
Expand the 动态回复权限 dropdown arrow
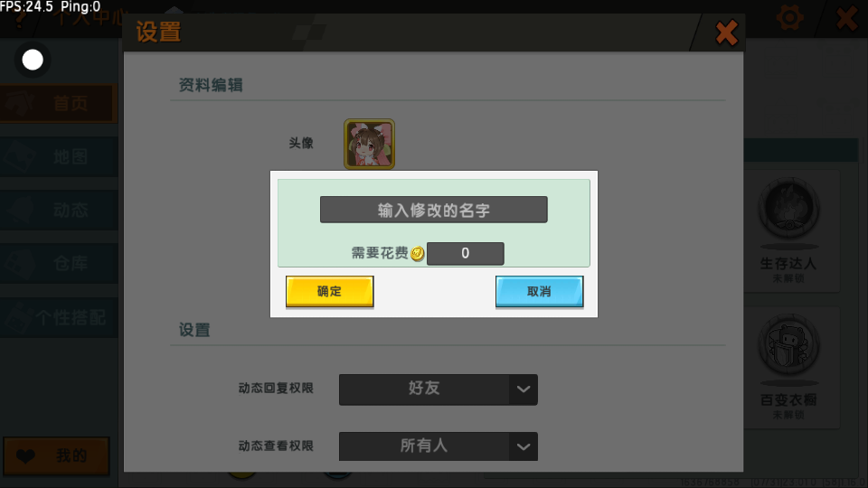524,389
